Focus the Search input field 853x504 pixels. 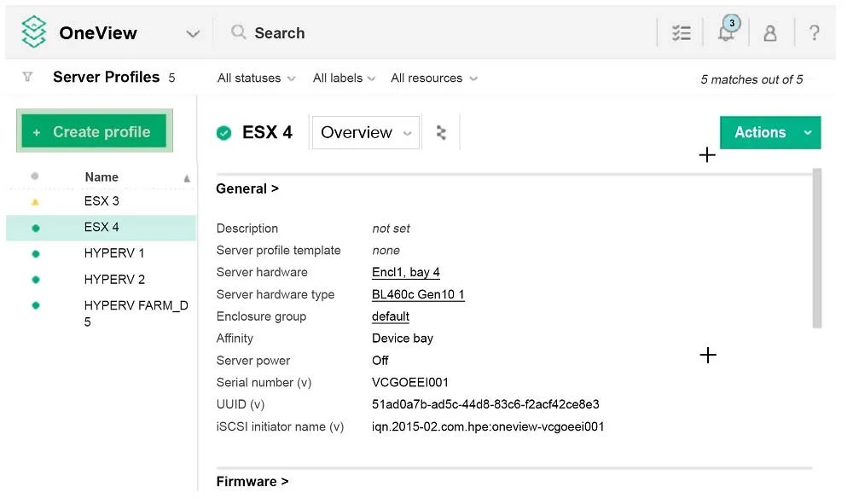tap(279, 32)
